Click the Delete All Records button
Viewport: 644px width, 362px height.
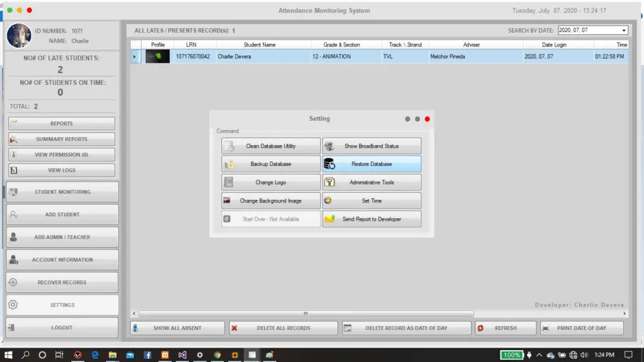tap(282, 327)
